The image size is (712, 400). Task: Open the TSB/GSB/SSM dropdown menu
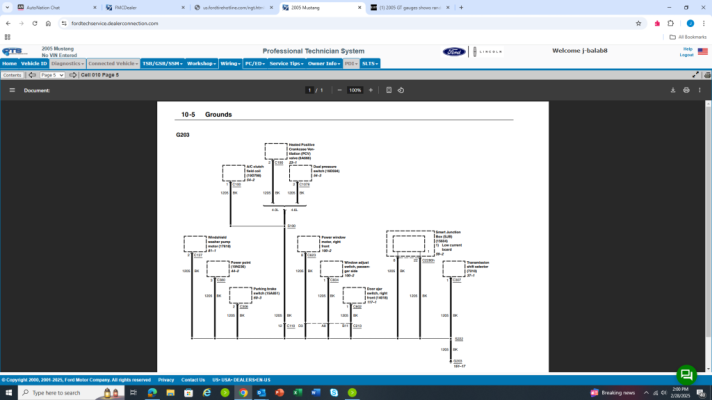tap(162, 64)
